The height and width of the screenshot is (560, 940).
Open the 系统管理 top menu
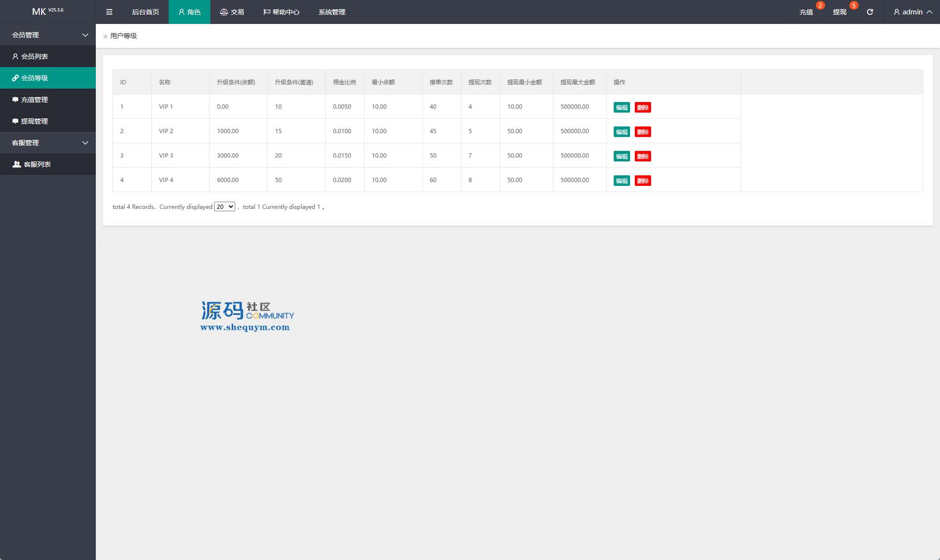[332, 12]
